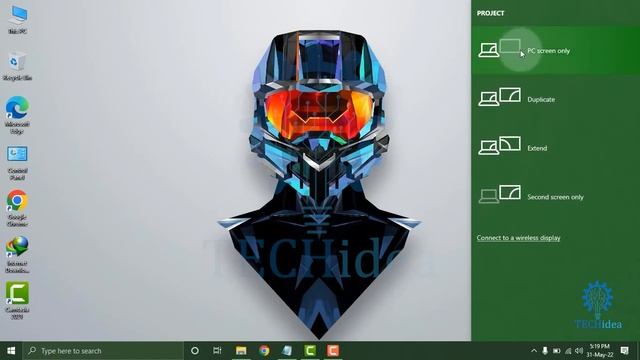The image size is (640, 360).
Task: Click the monitor icon beside Second screen only
Action: tap(510, 192)
